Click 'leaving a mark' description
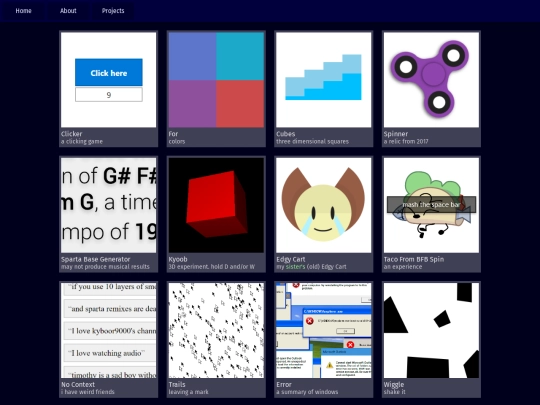 click(x=188, y=392)
